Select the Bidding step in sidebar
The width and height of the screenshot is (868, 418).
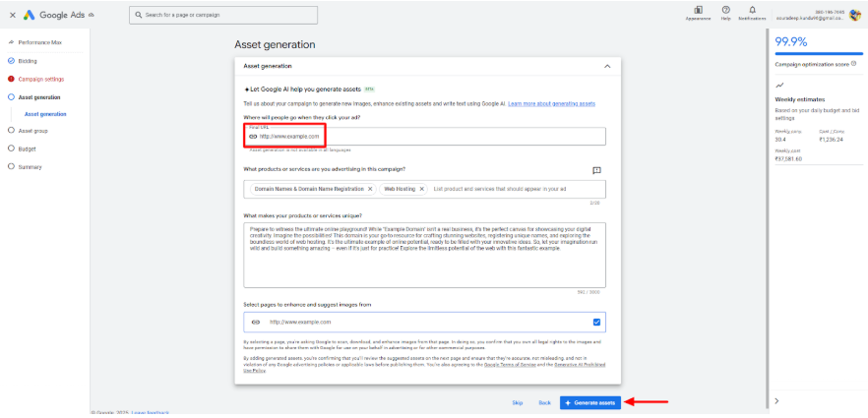28,61
